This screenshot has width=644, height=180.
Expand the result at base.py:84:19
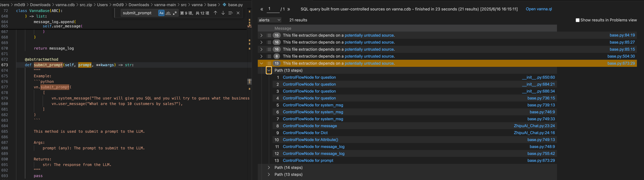point(261,35)
